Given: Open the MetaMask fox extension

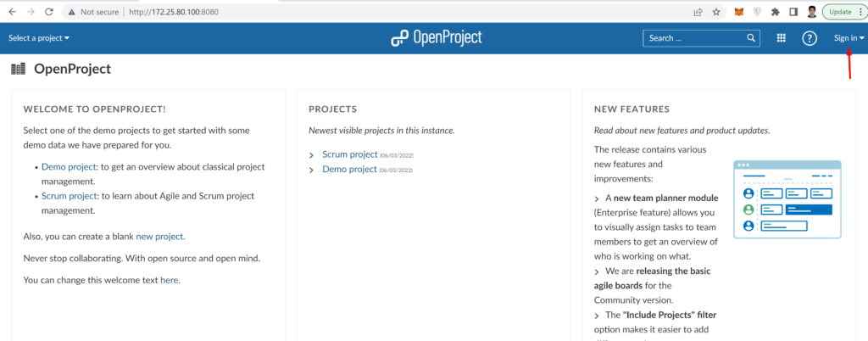Looking at the screenshot, I should pyautogui.click(x=739, y=12).
